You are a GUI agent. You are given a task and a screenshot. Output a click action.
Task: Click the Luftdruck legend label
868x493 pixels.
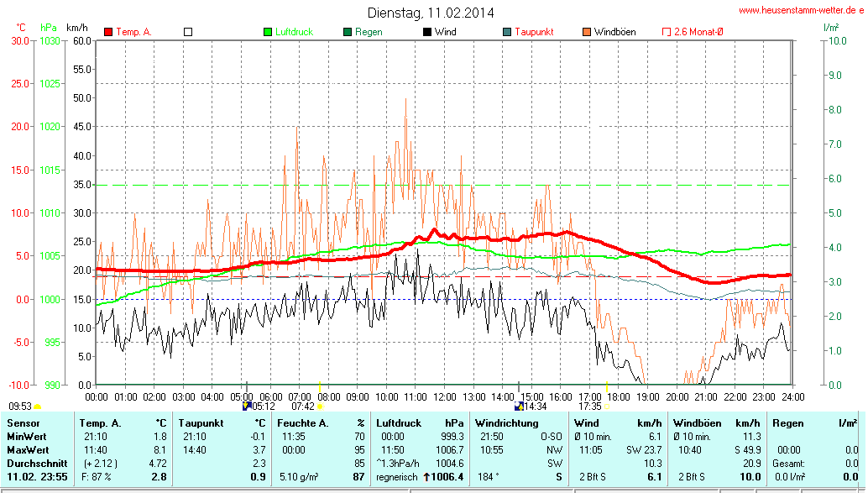(x=294, y=32)
